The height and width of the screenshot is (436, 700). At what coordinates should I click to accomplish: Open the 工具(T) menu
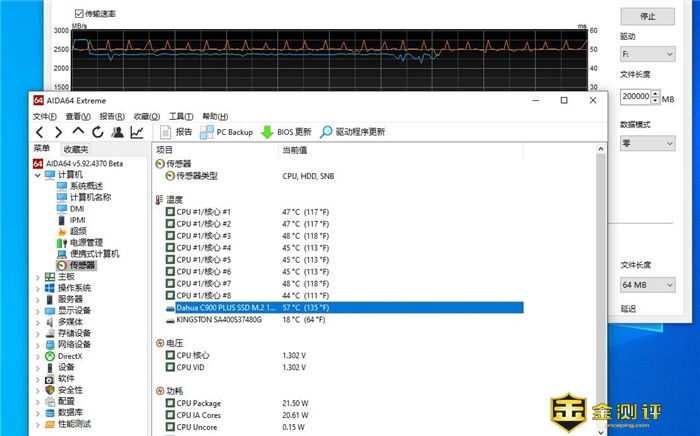point(181,116)
